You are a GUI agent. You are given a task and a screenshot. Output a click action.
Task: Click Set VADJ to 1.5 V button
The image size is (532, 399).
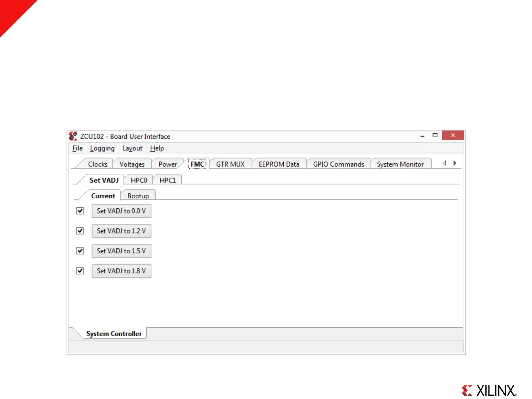[x=122, y=251]
